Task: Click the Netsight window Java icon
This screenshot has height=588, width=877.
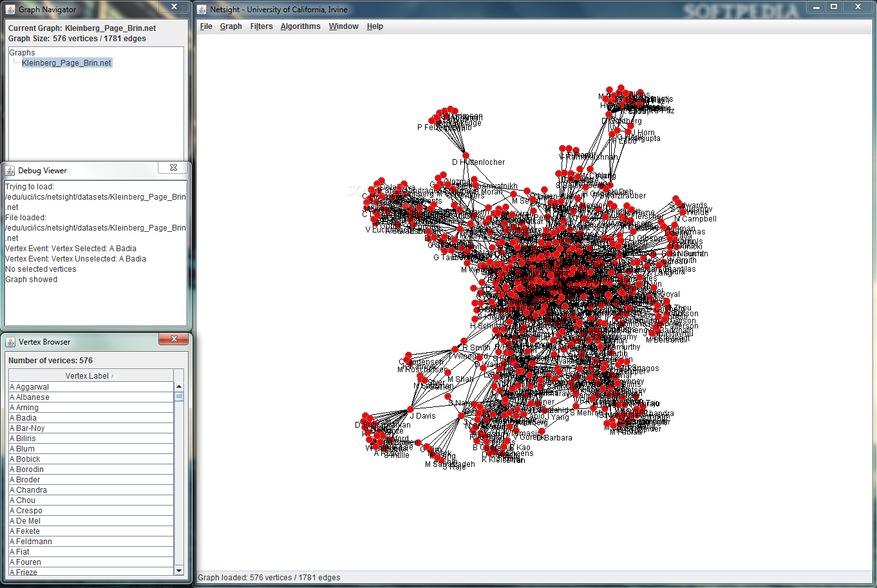Action: point(202,9)
